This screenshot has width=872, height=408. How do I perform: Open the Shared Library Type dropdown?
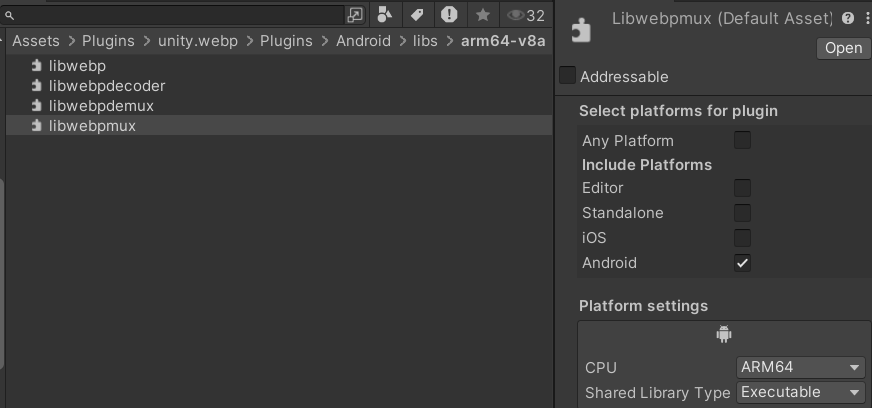pyautogui.click(x=801, y=392)
